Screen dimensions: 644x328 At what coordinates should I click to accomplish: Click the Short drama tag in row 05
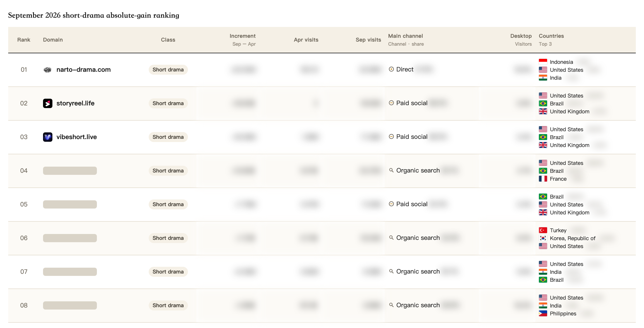point(168,204)
